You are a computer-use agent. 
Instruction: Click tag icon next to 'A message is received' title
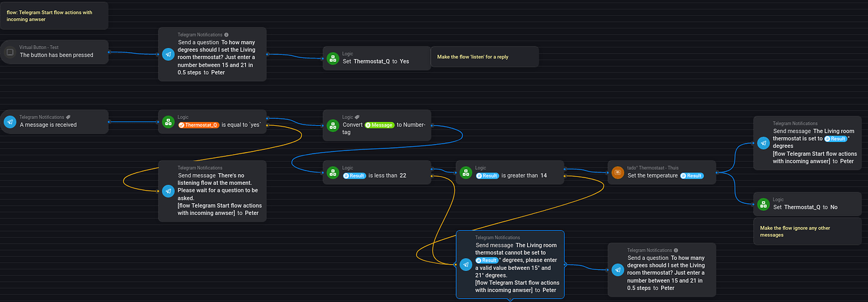[x=68, y=117]
